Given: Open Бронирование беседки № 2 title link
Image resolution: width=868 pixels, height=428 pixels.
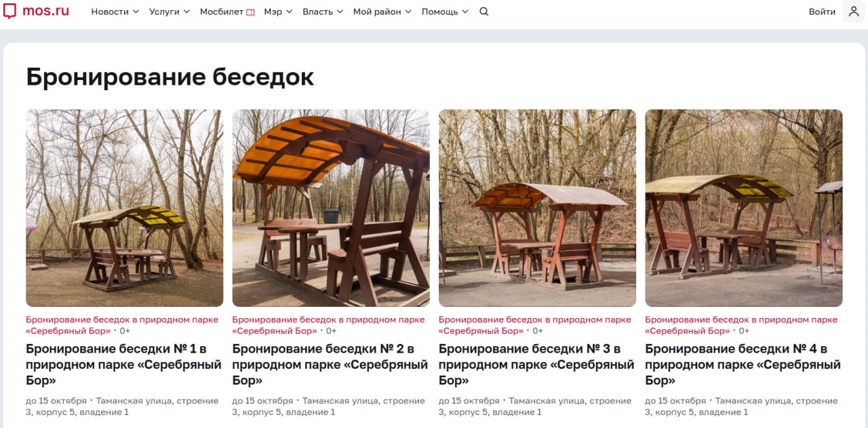Looking at the screenshot, I should point(330,365).
